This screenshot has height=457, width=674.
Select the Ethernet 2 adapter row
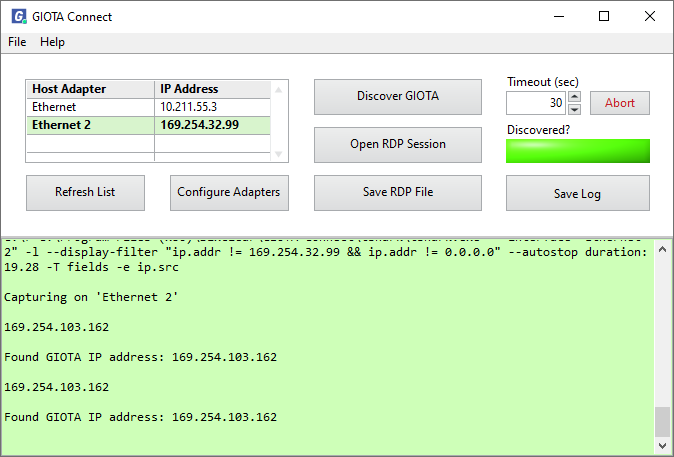click(x=148, y=125)
